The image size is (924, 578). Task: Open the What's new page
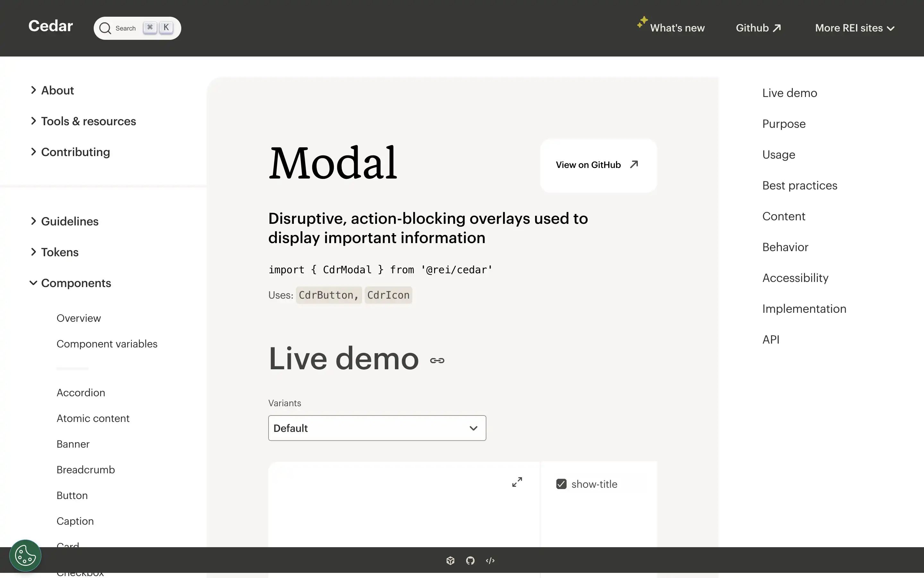[x=677, y=28]
